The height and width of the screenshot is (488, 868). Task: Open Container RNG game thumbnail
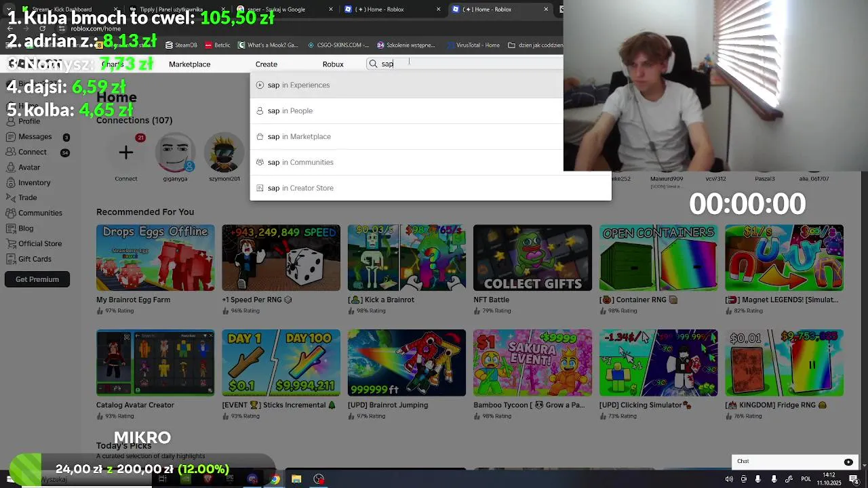[658, 258]
